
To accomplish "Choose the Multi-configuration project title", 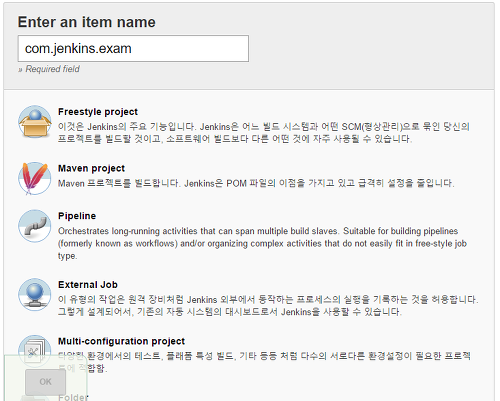I will [121, 341].
